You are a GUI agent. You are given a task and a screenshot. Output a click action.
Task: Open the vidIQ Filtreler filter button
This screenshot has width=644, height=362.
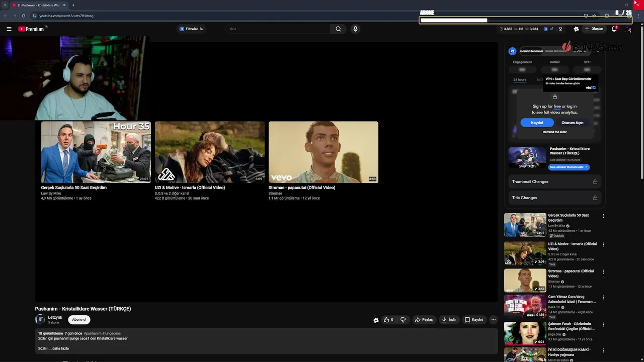tap(191, 29)
